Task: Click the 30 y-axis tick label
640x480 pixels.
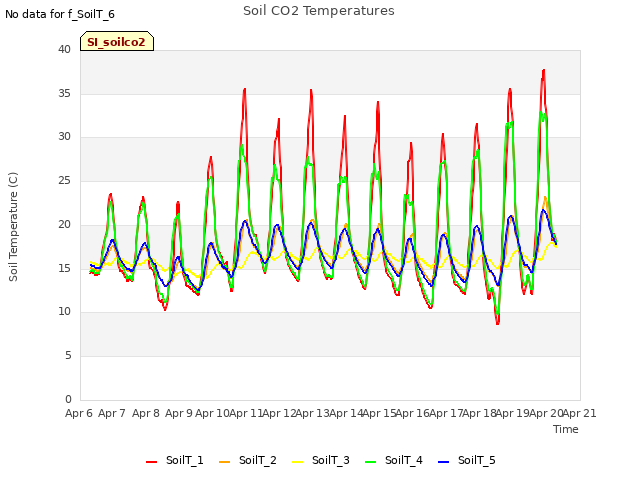Action: pos(64,137)
